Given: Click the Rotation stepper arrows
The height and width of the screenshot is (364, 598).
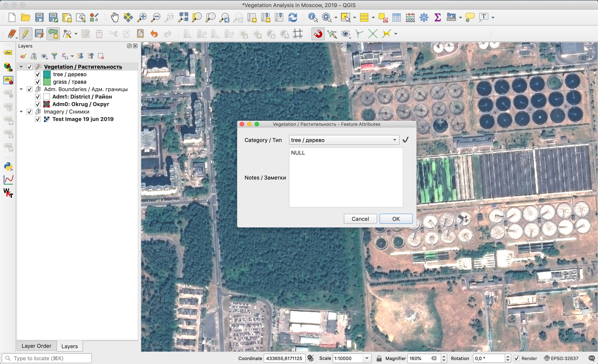Looking at the screenshot, I should click(x=508, y=358).
